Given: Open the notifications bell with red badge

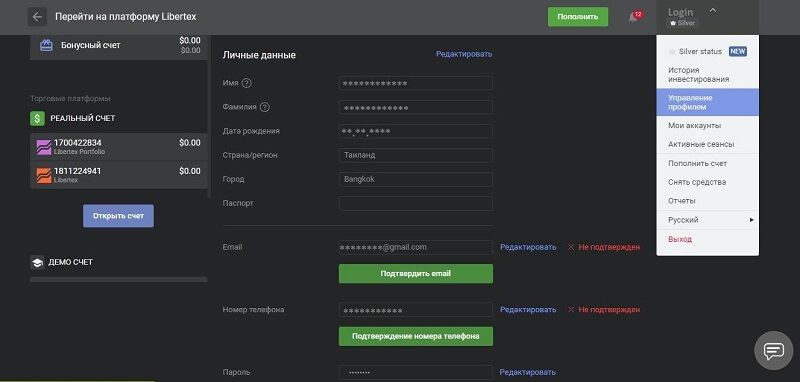Looking at the screenshot, I should coord(634,17).
